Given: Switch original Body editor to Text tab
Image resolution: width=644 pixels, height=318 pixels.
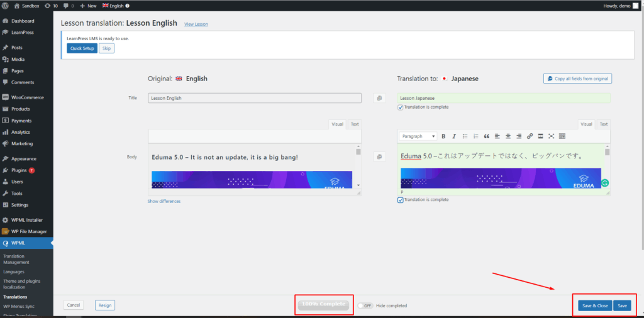Looking at the screenshot, I should 355,124.
